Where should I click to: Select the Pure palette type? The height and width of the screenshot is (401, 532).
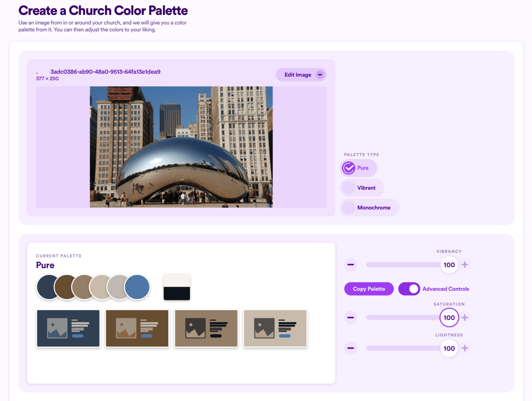359,168
